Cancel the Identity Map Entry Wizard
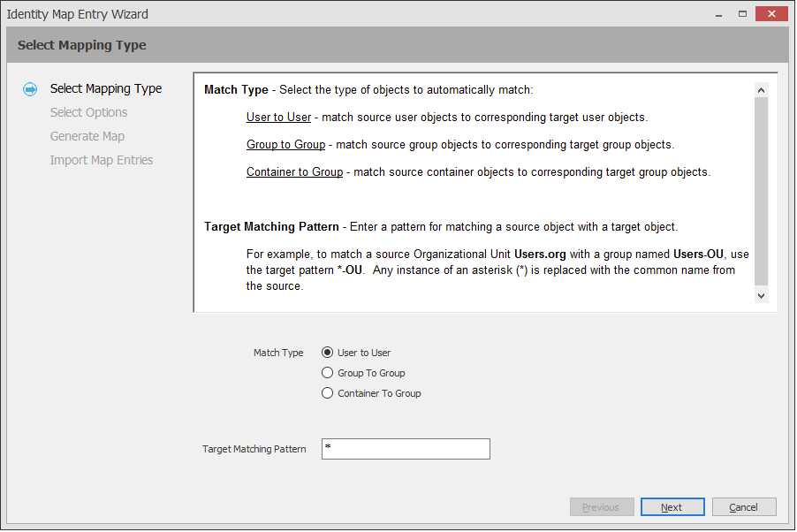Screen dimensions: 797x532 [743, 507]
